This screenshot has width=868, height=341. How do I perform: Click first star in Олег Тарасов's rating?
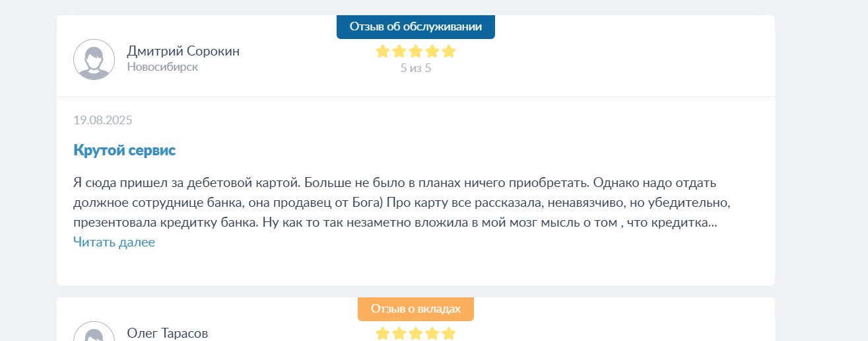[383, 333]
